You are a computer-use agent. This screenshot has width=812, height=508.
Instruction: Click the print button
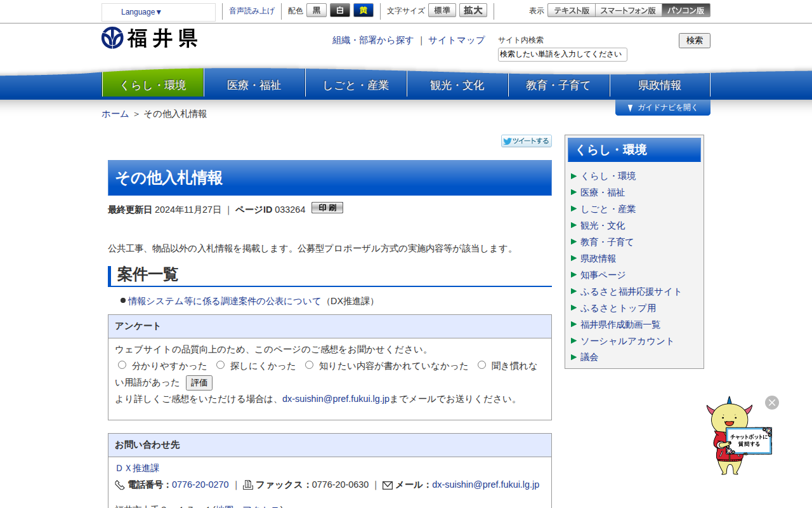327,208
